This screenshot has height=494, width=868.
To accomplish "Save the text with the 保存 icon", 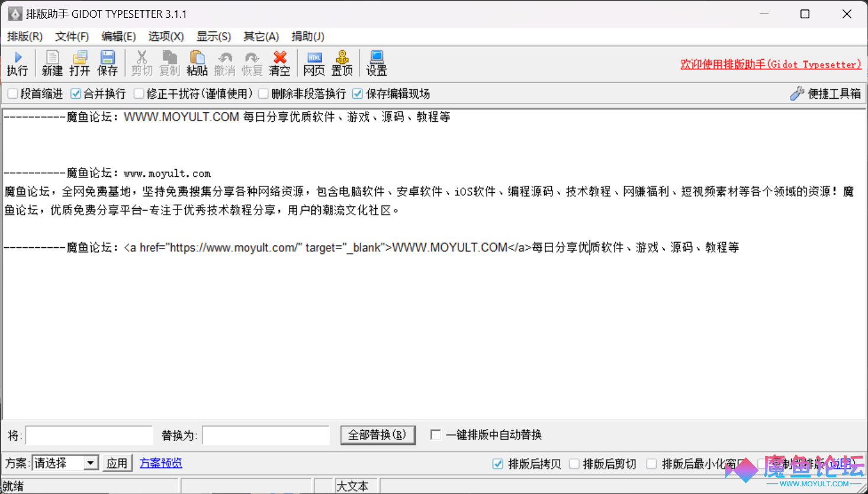I will [107, 63].
